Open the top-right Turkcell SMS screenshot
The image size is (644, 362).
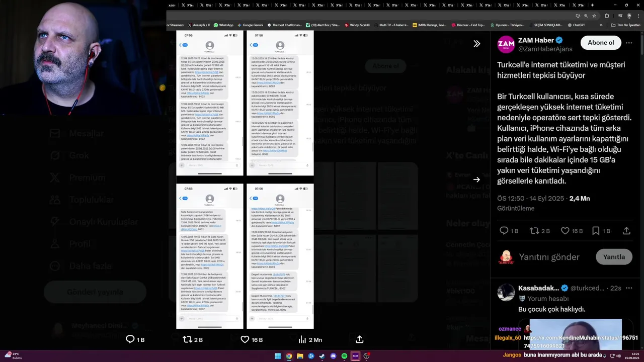point(280,103)
